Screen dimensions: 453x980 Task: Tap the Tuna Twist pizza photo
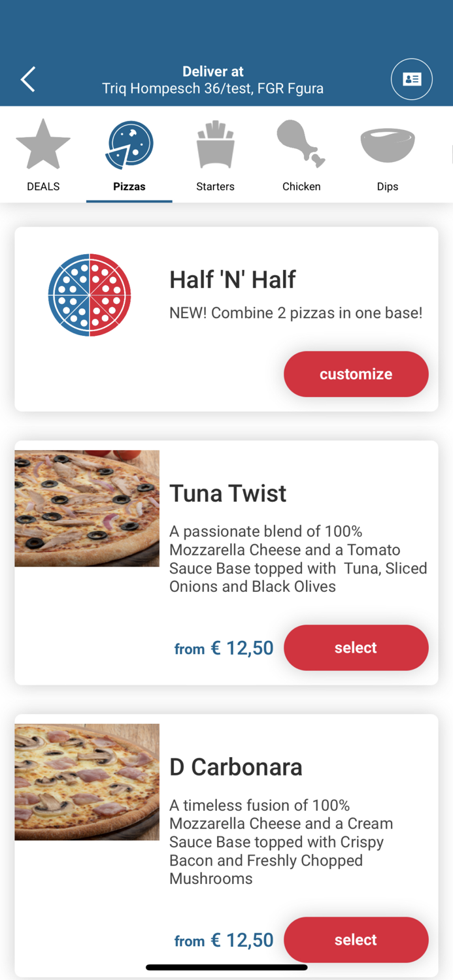click(87, 508)
